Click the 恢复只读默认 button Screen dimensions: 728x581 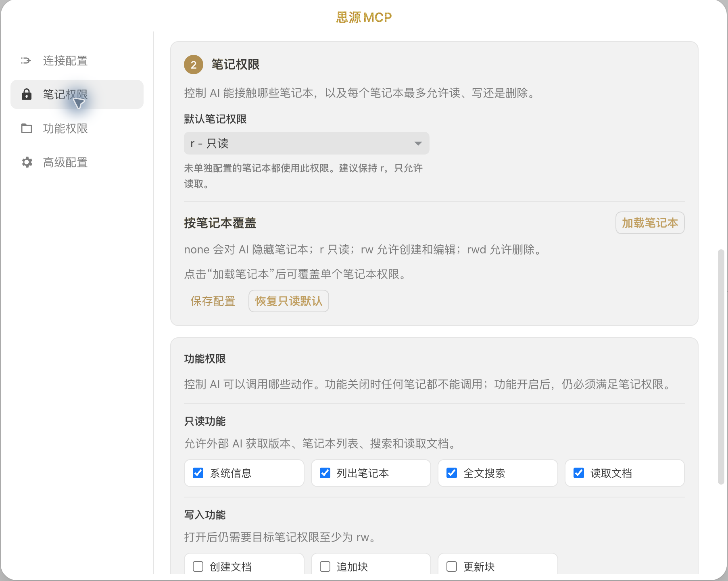(289, 301)
